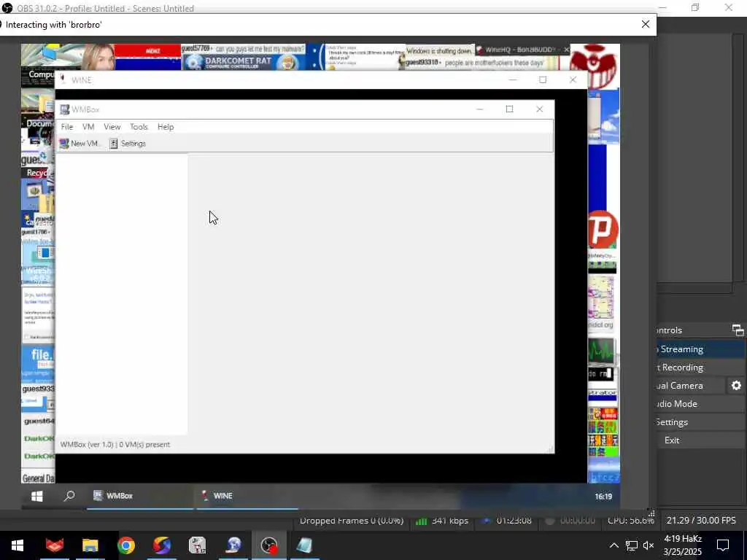747x560 pixels.
Task: Open Google Chrome from the taskbar
Action: (x=126, y=545)
